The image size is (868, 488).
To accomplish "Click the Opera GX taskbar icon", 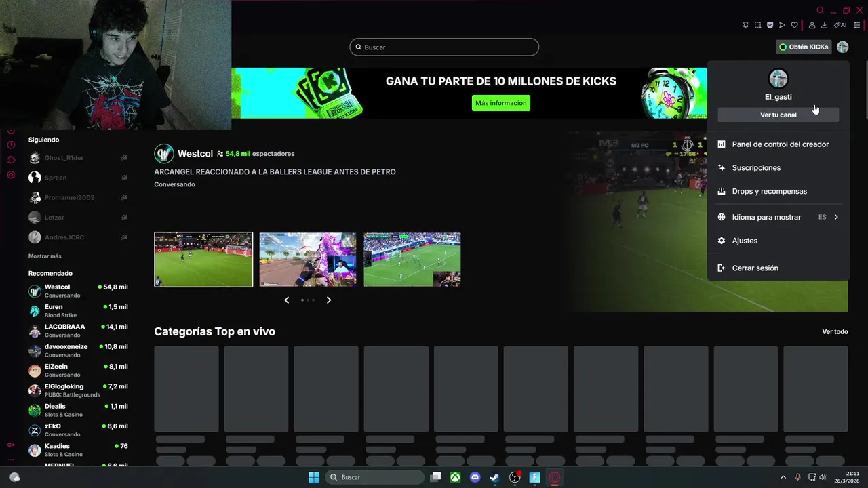I will (x=555, y=477).
